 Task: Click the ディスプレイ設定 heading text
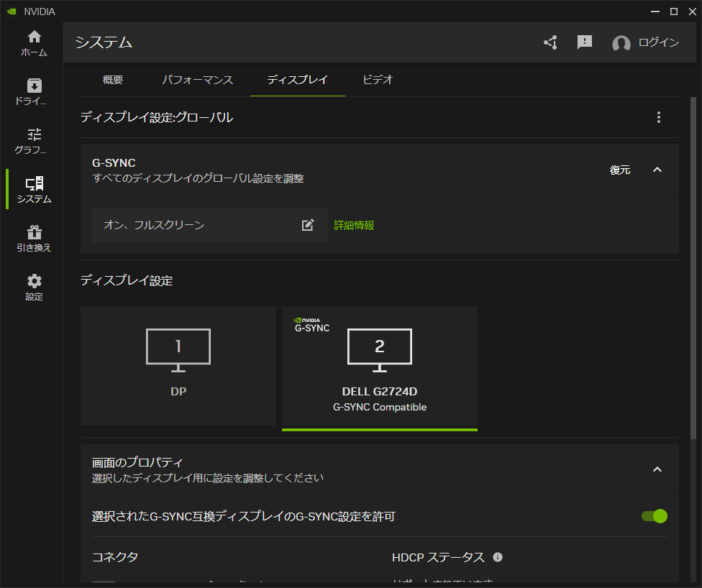(x=127, y=280)
